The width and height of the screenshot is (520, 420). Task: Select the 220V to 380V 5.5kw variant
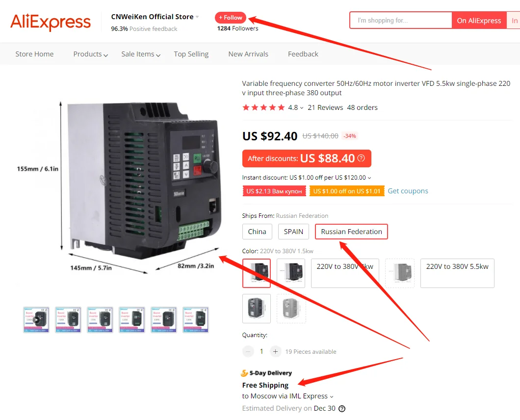pyautogui.click(x=457, y=273)
